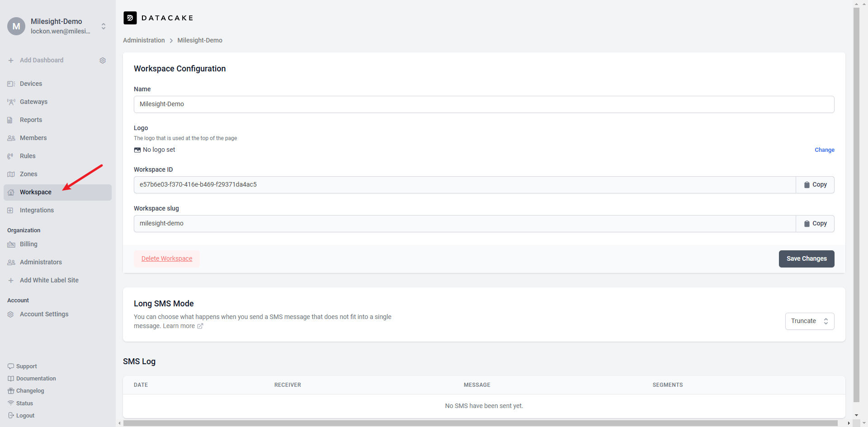Click the image icon beside No logo set
This screenshot has height=427, width=868.
point(137,150)
